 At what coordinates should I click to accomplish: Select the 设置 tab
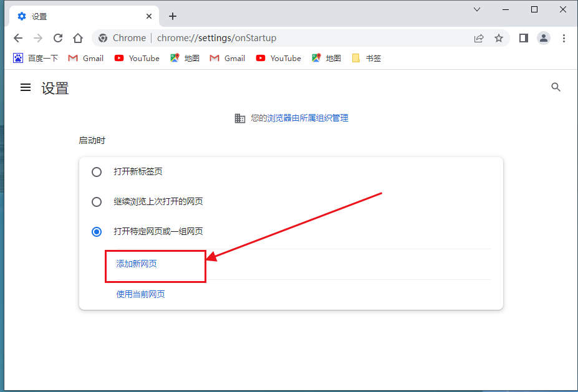click(85, 16)
